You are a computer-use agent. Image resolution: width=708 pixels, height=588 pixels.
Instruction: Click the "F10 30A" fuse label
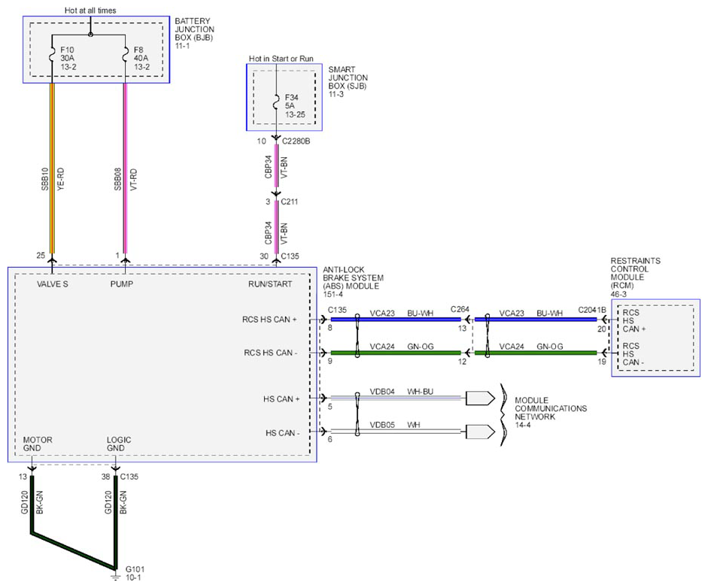[67, 53]
